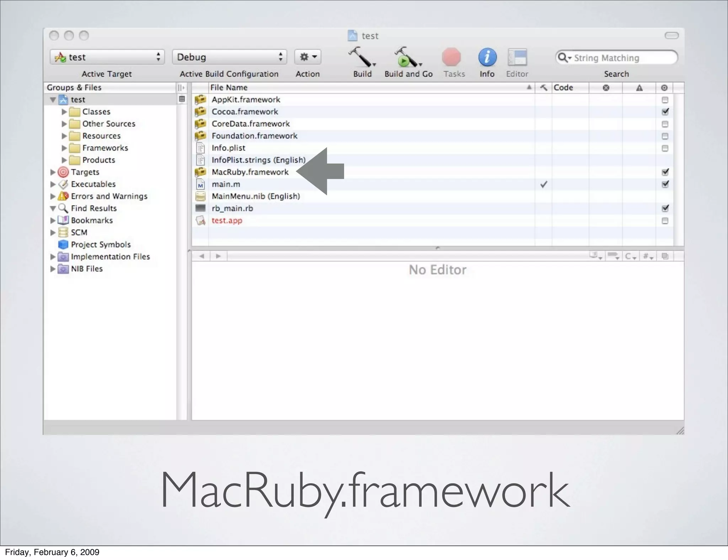This screenshot has height=560, width=728.
Task: Select the SCM database icon
Action: [x=63, y=232]
